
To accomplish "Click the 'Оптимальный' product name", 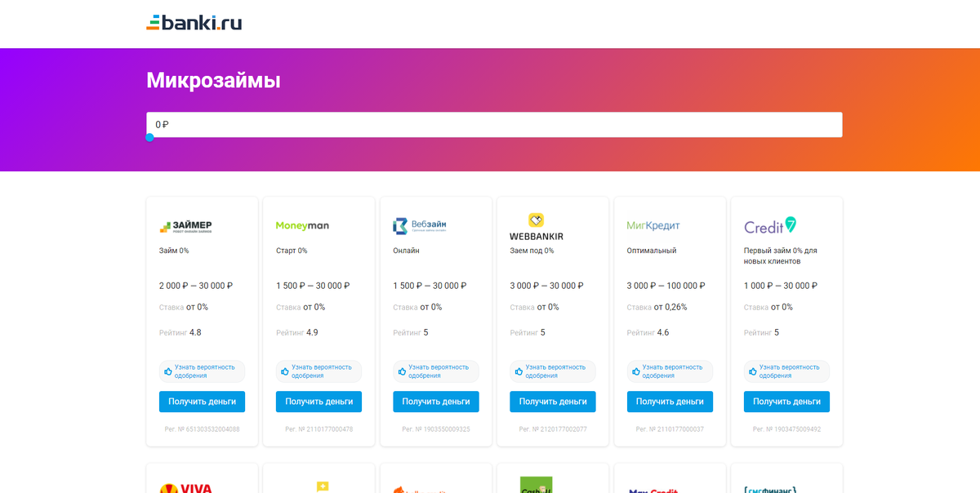I will [x=652, y=251].
